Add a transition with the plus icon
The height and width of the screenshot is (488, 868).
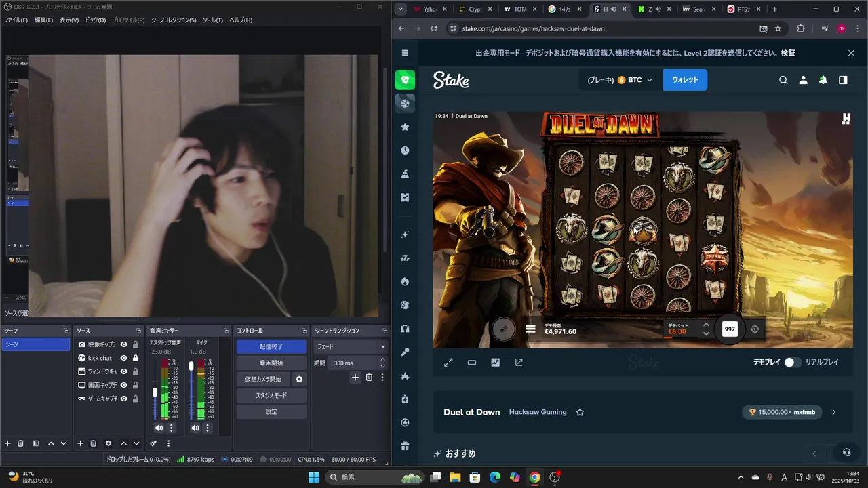[x=355, y=378]
